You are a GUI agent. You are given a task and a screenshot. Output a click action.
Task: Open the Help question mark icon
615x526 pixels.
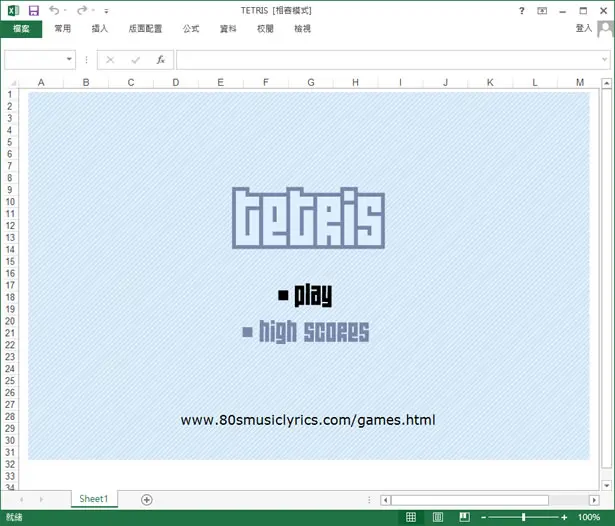521,11
